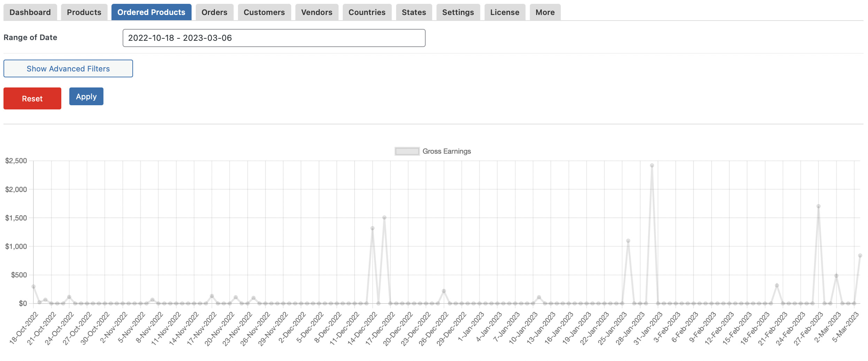Click the $500 y-axis label

coord(19,275)
